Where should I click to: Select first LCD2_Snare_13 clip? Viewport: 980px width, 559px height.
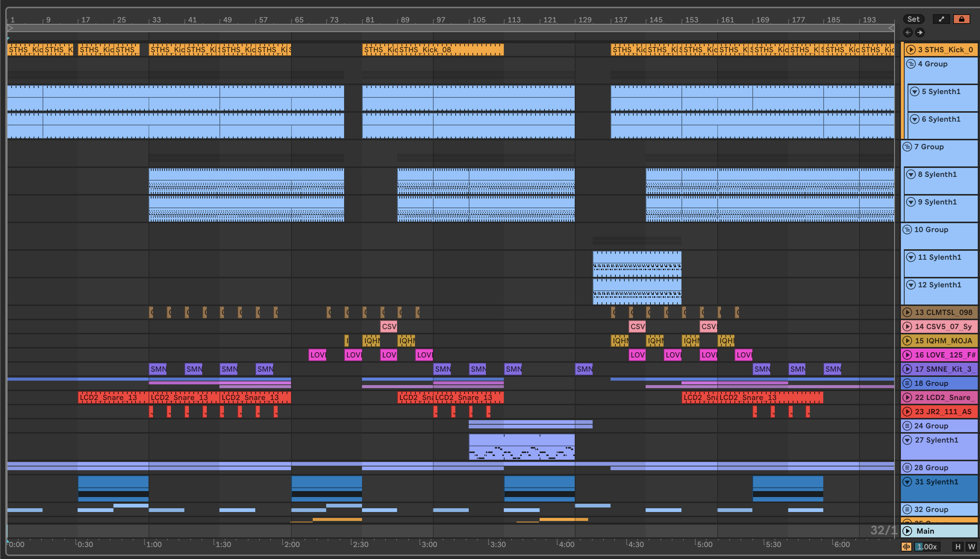coord(113,397)
